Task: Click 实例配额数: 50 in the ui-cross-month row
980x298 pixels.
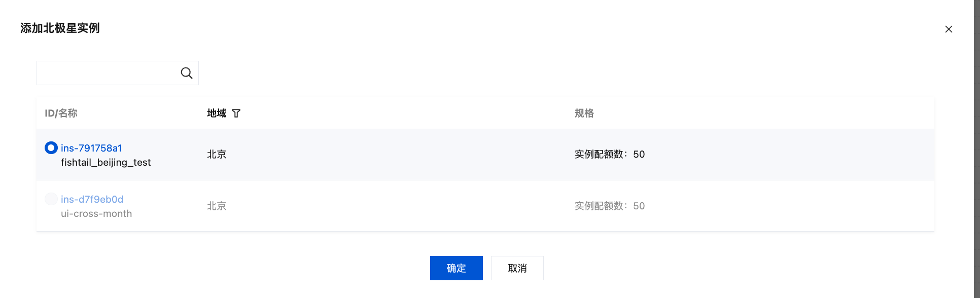Action: pyautogui.click(x=610, y=206)
